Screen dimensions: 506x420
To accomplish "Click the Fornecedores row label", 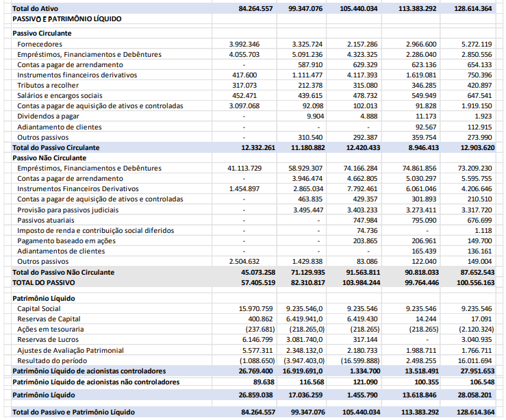I will point(40,44).
